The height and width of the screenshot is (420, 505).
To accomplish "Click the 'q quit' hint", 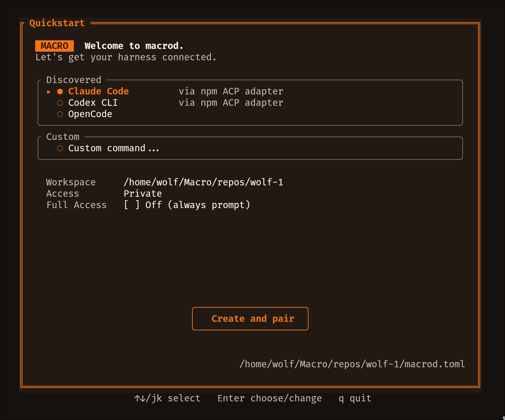I will [355, 398].
